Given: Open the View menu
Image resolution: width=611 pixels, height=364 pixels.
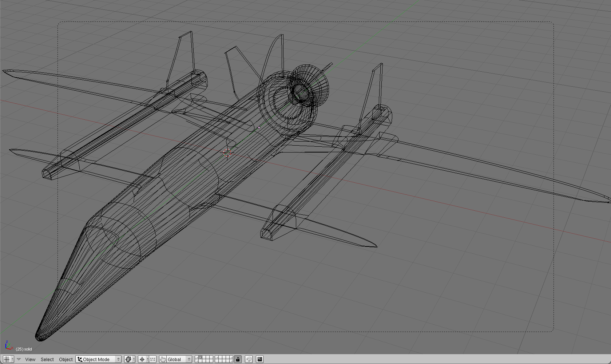Looking at the screenshot, I should (x=30, y=359).
